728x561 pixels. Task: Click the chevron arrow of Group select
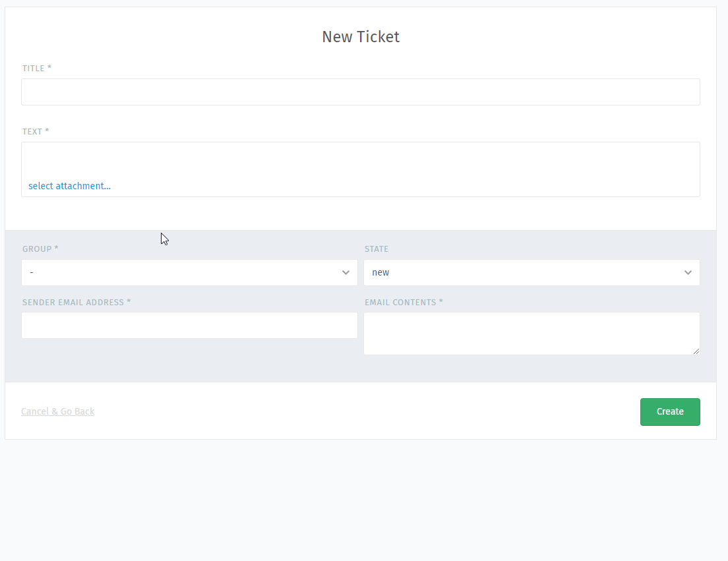coord(346,272)
